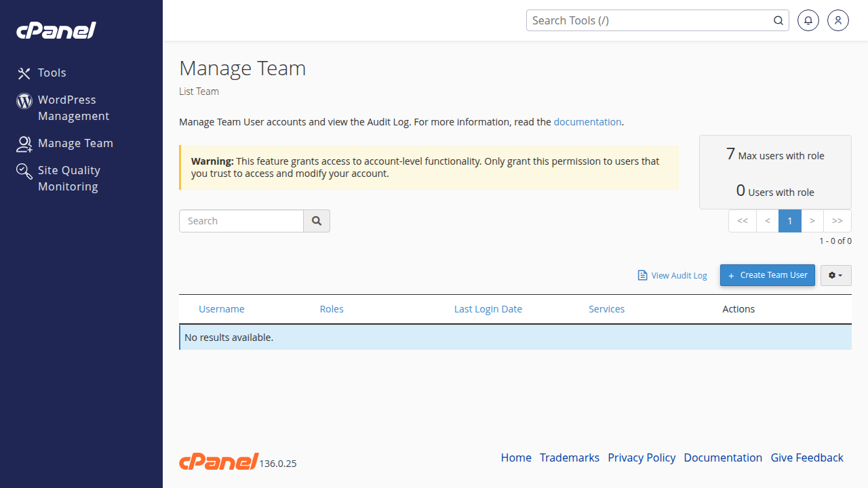Click the '1 - 0 of 0' count text
Screen dimensions: 868x488
click(x=835, y=241)
